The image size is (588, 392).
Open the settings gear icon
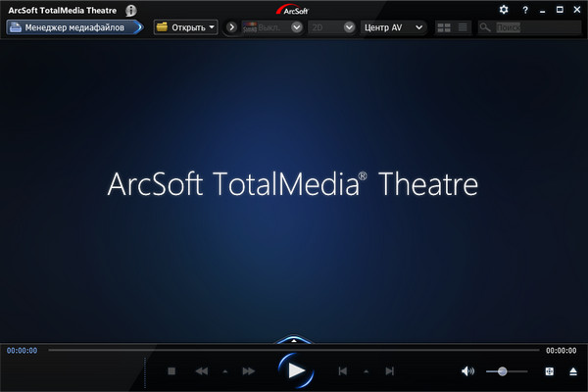coord(504,9)
